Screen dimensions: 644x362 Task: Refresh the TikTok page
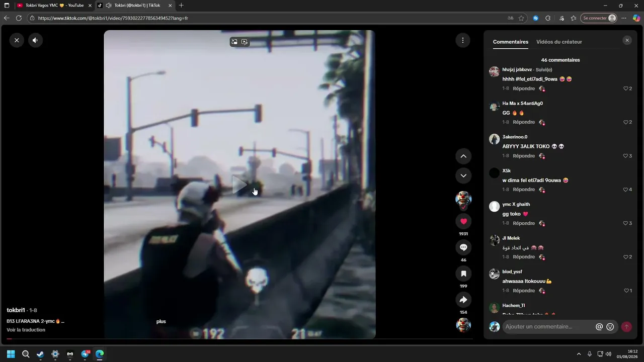click(19, 18)
